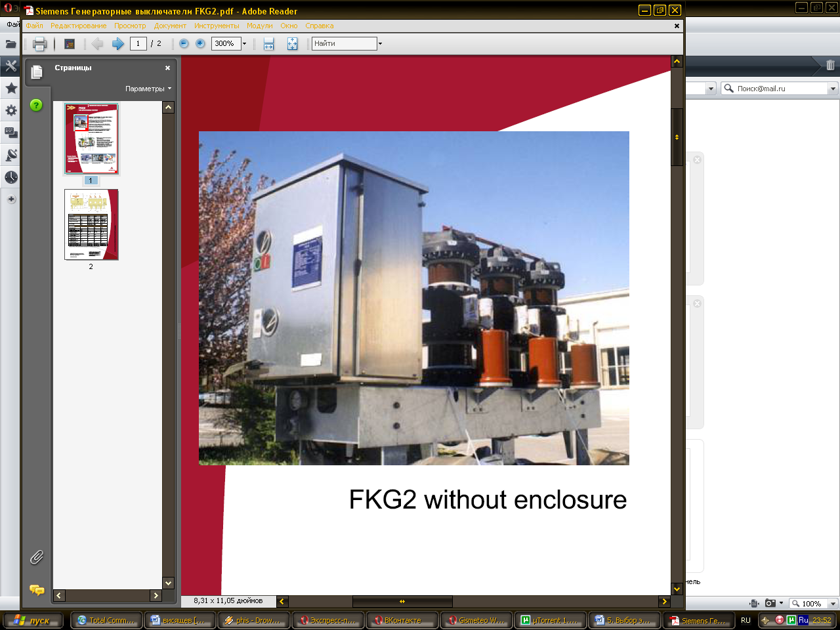Click the magnifier icon in Поиск@mail.ru field
The width and height of the screenshot is (840, 630).
pos(728,88)
